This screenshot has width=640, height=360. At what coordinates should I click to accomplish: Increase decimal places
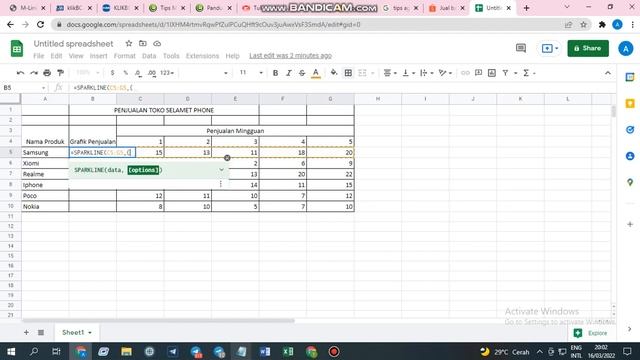pyautogui.click(x=152, y=73)
